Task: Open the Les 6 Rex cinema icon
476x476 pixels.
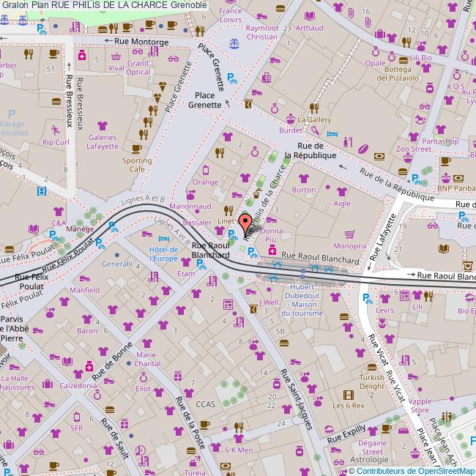Action: [348, 394]
